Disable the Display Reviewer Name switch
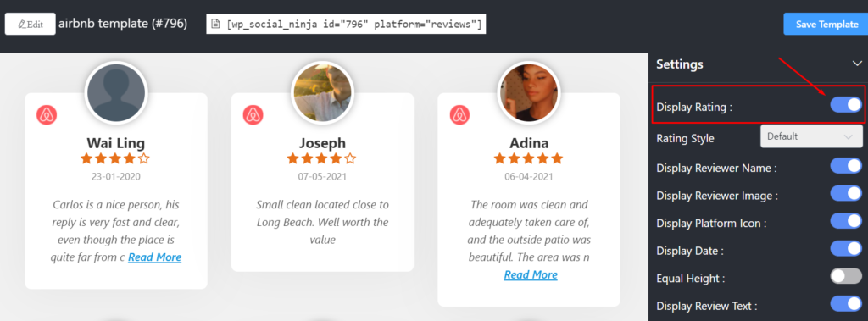The image size is (868, 321). click(846, 165)
